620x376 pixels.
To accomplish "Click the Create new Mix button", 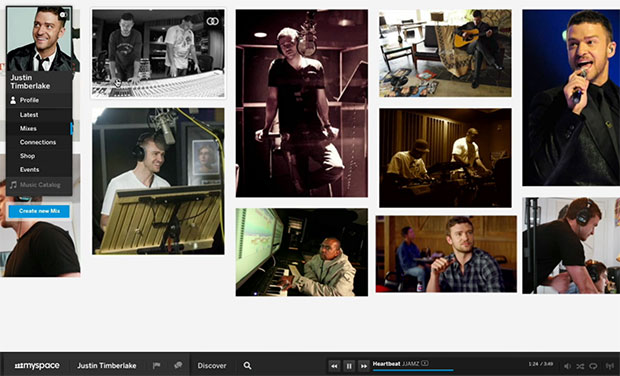I will [39, 211].
